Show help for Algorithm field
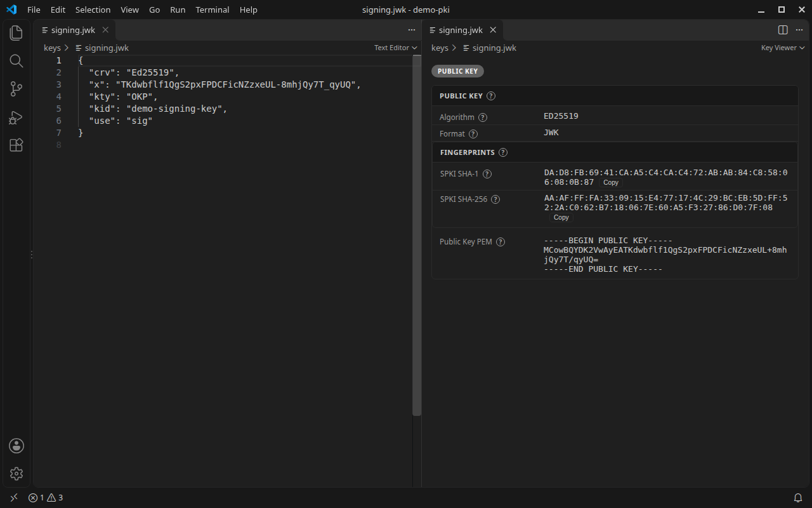 [x=483, y=117]
